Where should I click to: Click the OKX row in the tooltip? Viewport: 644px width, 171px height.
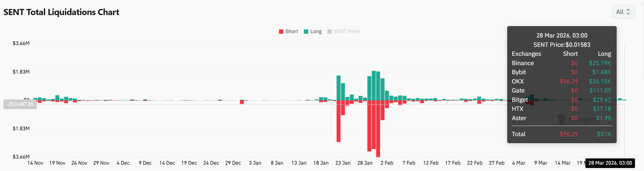[x=561, y=81]
